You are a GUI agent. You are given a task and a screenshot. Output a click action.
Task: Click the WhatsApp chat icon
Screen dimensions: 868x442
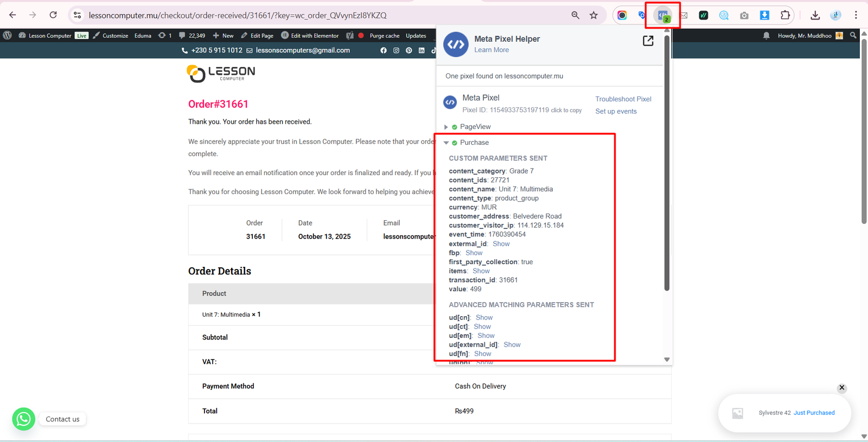pos(24,419)
